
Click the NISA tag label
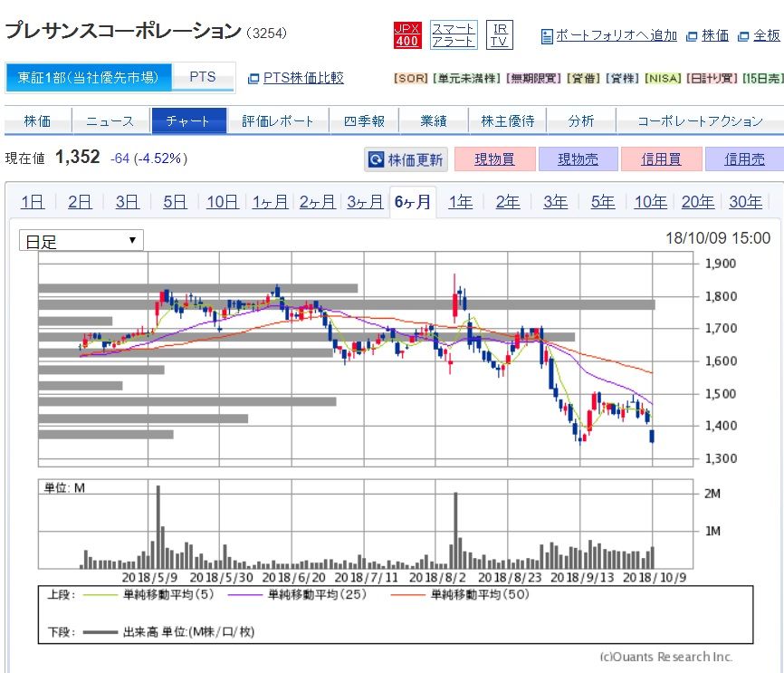click(663, 79)
